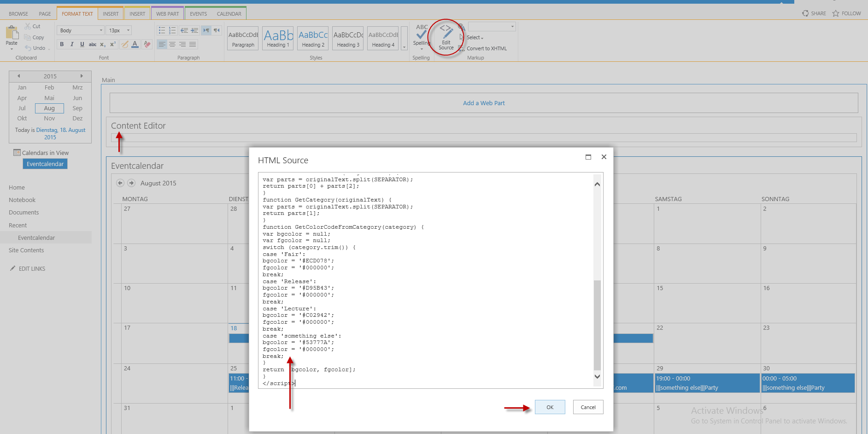Increase paragraph indent
868x434 pixels.
pyautogui.click(x=194, y=30)
